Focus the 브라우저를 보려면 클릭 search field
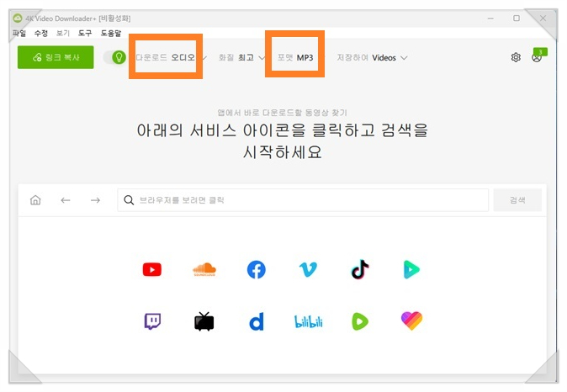567x392 pixels. point(303,200)
